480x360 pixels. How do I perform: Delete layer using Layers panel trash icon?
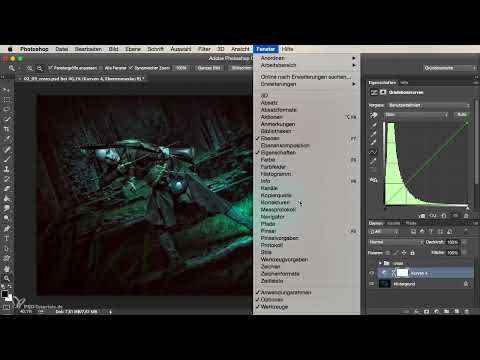467,311
